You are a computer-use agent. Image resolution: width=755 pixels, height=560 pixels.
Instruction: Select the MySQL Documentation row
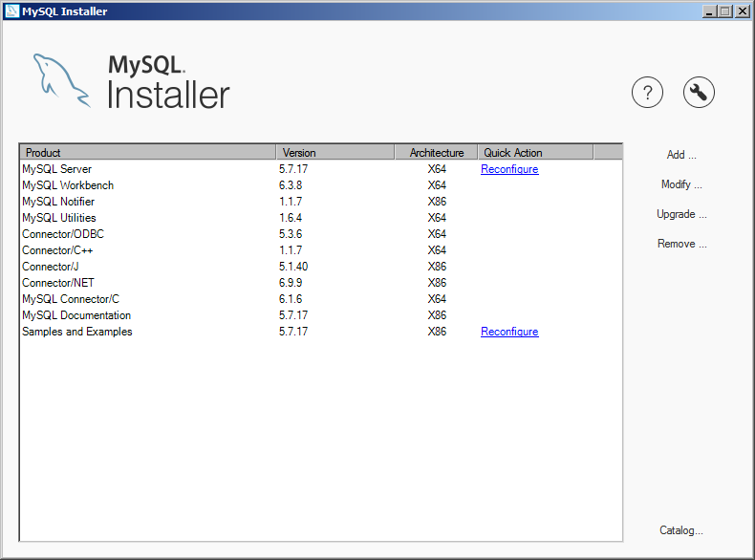(x=321, y=315)
